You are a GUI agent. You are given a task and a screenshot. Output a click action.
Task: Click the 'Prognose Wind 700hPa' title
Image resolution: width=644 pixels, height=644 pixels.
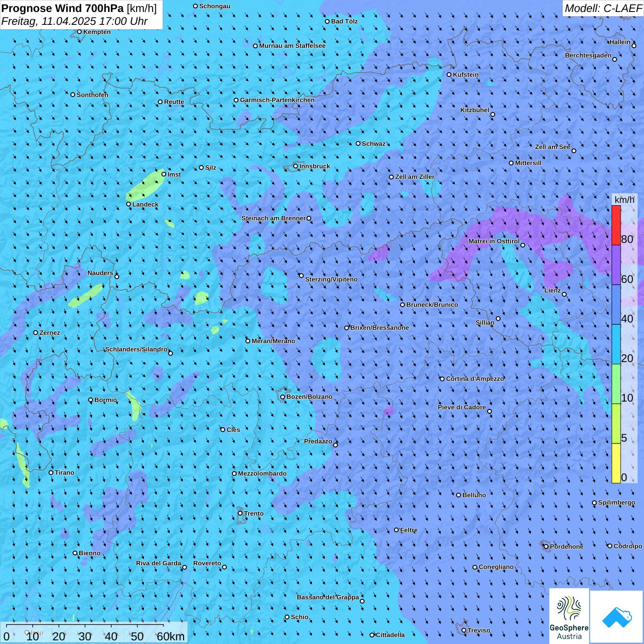[x=63, y=8]
